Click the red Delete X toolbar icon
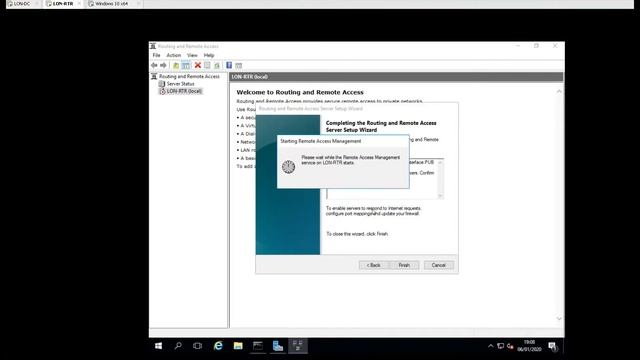The height and width of the screenshot is (360, 640). pyautogui.click(x=198, y=65)
